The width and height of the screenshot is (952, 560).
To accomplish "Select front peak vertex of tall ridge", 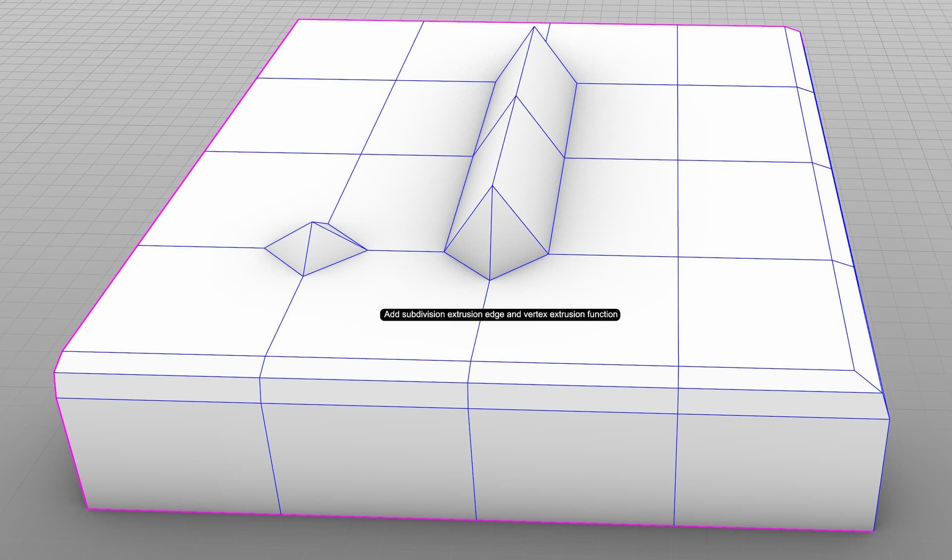I will click(492, 186).
